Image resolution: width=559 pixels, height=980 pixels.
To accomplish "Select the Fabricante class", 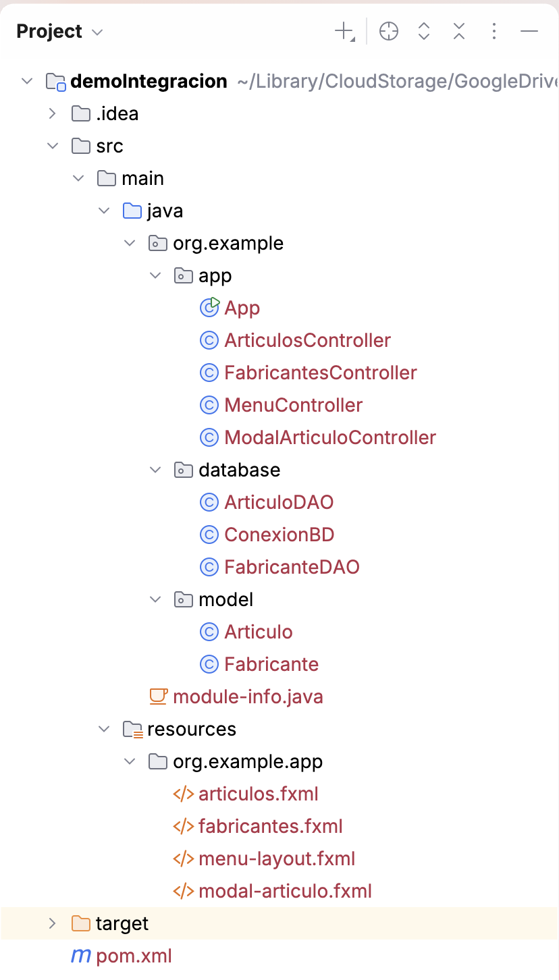I will 271,664.
